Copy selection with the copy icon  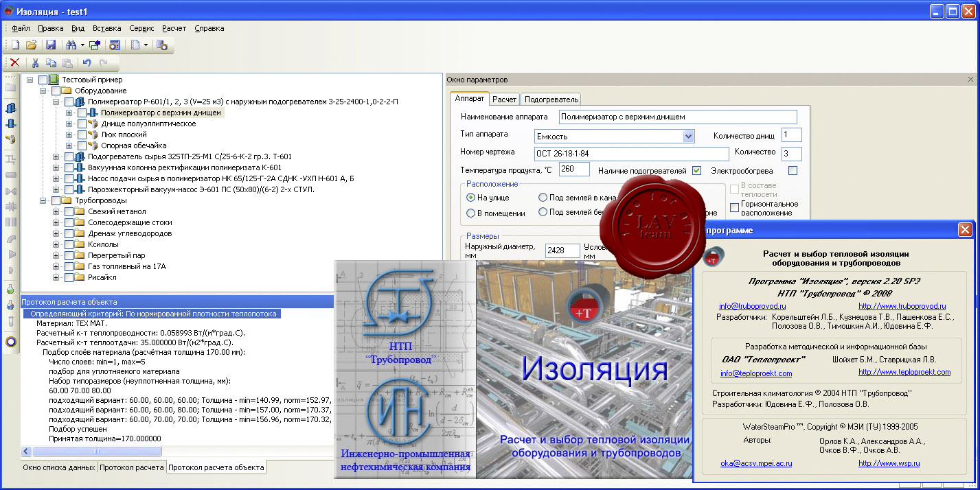point(52,62)
